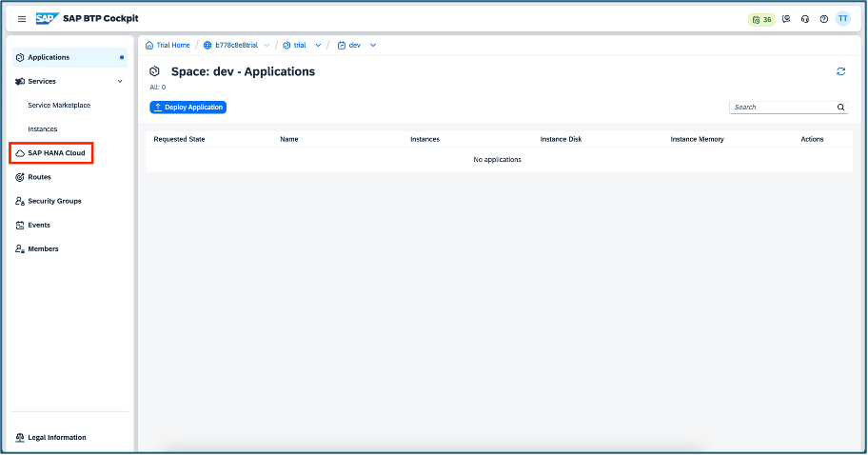
Task: Click the Deploy Application button
Action: click(x=188, y=108)
